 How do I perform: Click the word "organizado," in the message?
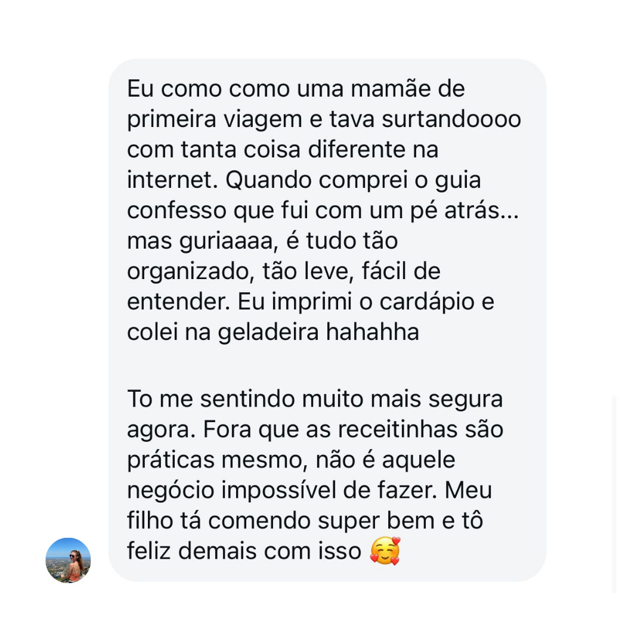(185, 271)
